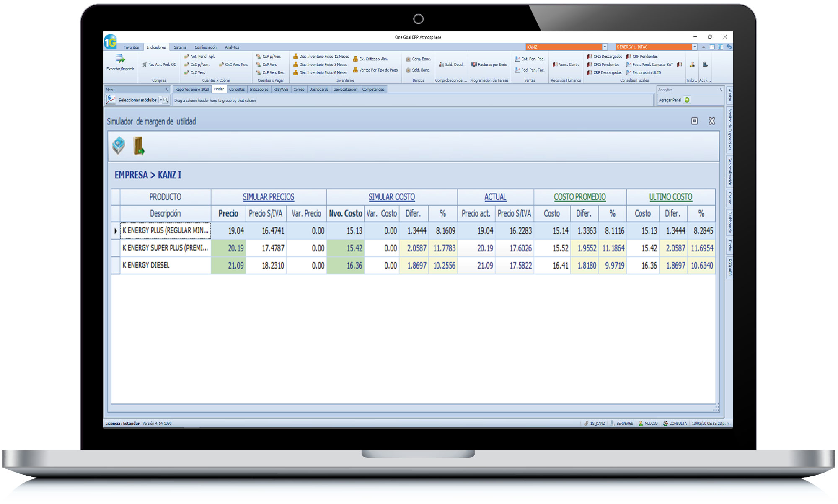Open CFDi Pendientes query
Screen dimensions: 838x504
click(603, 65)
